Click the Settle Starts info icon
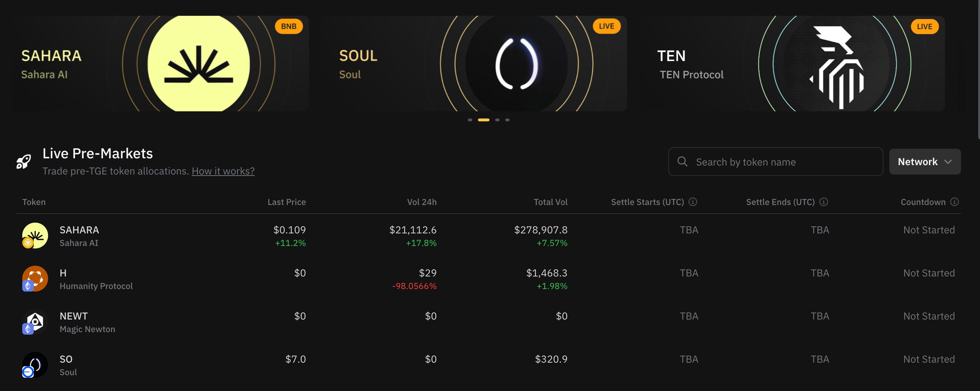980x391 pixels. 693,202
